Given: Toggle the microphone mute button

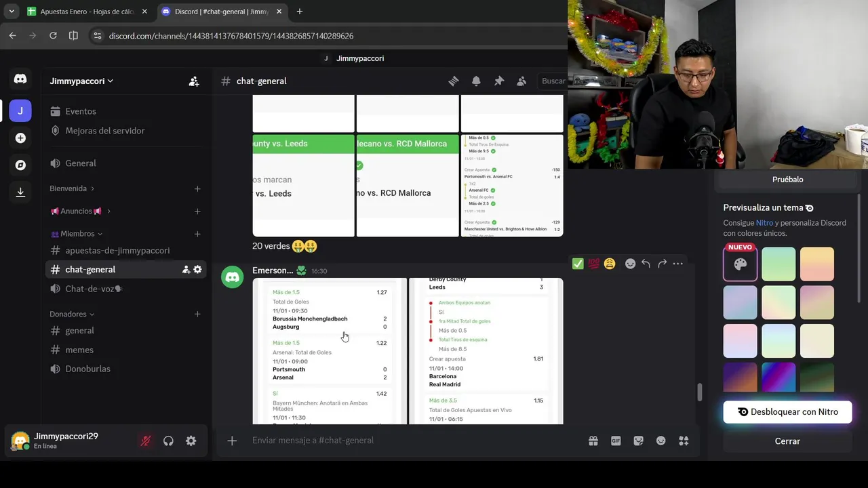Looking at the screenshot, I should click(146, 441).
